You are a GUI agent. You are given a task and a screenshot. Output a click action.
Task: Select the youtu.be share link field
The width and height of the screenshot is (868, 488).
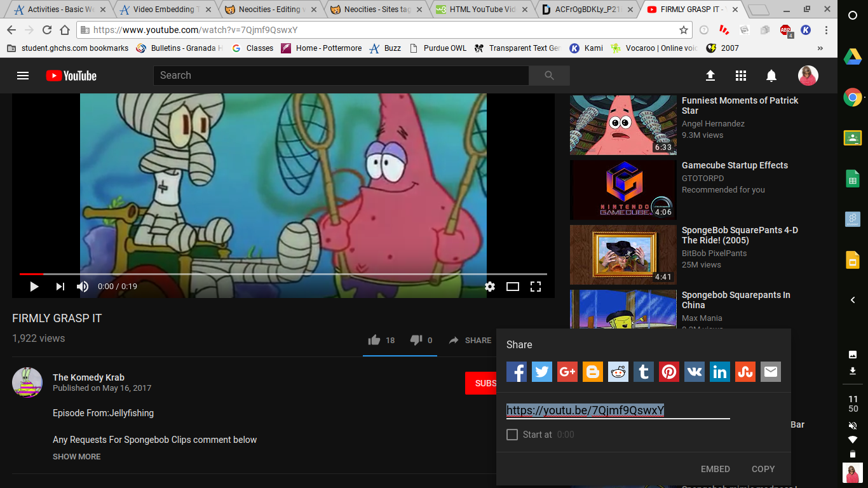(618, 410)
